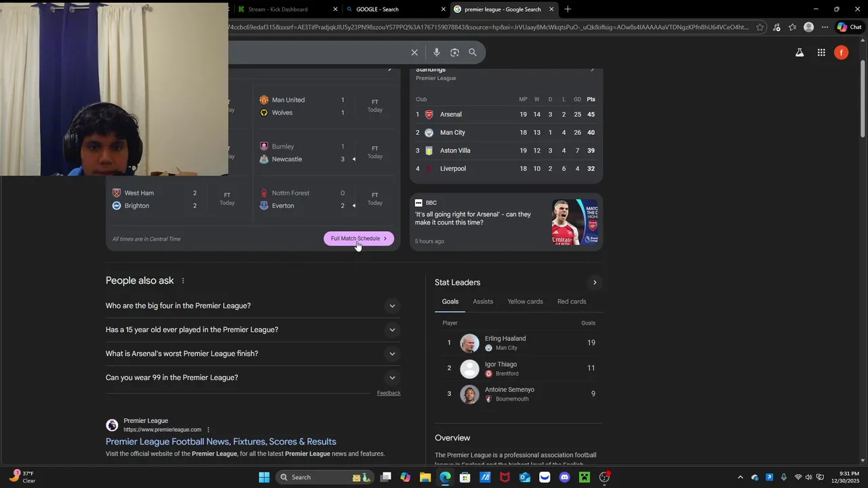Open options for the premierleague.com result
Image resolution: width=868 pixels, height=488 pixels.
[x=208, y=430]
